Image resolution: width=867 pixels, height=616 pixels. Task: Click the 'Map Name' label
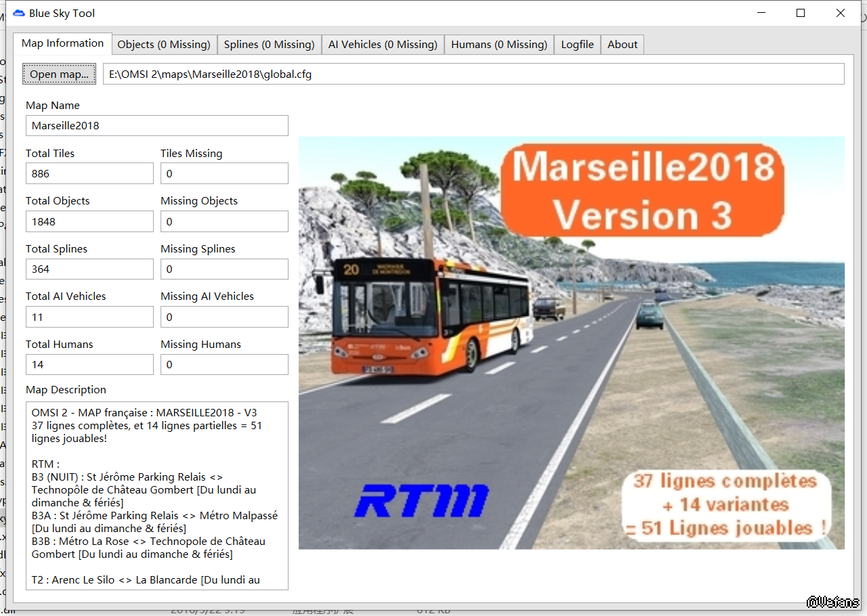point(53,106)
